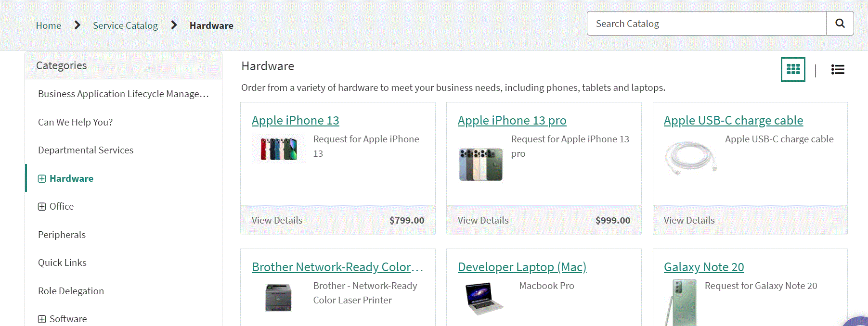View Details for Apple iPhone 13

pyautogui.click(x=277, y=220)
